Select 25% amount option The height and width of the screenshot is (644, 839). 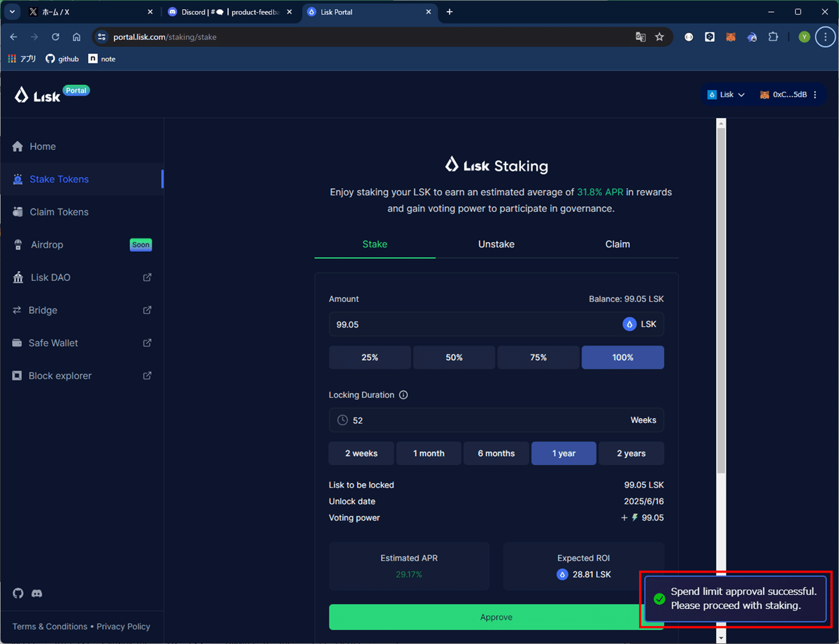[370, 357]
